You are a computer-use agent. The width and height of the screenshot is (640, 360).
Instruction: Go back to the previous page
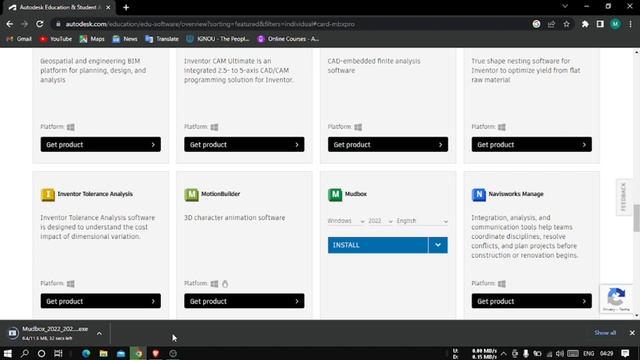(x=10, y=24)
